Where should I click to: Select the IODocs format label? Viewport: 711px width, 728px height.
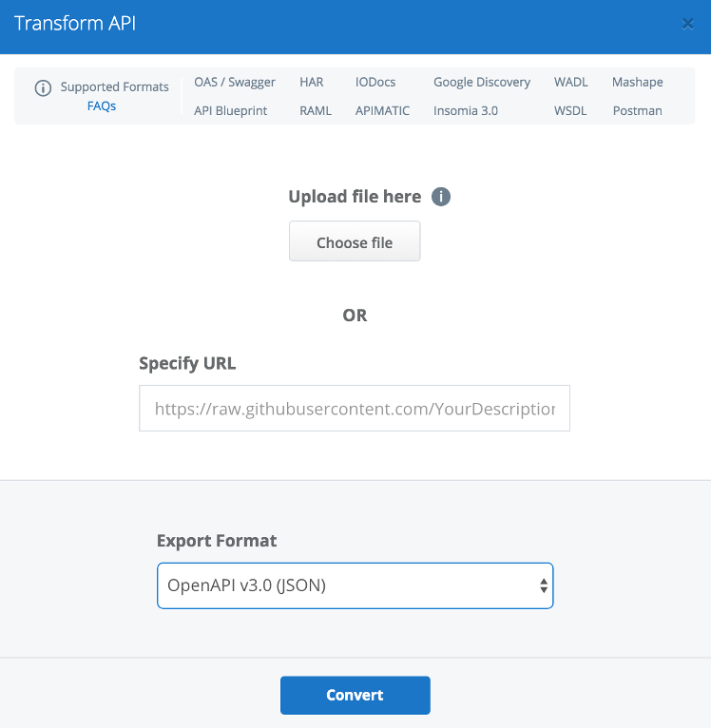(x=375, y=83)
